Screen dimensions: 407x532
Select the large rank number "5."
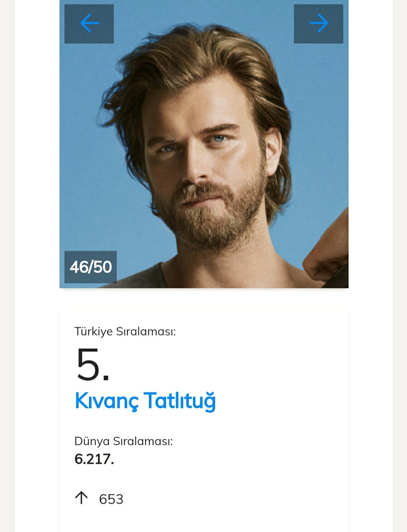[92, 365]
